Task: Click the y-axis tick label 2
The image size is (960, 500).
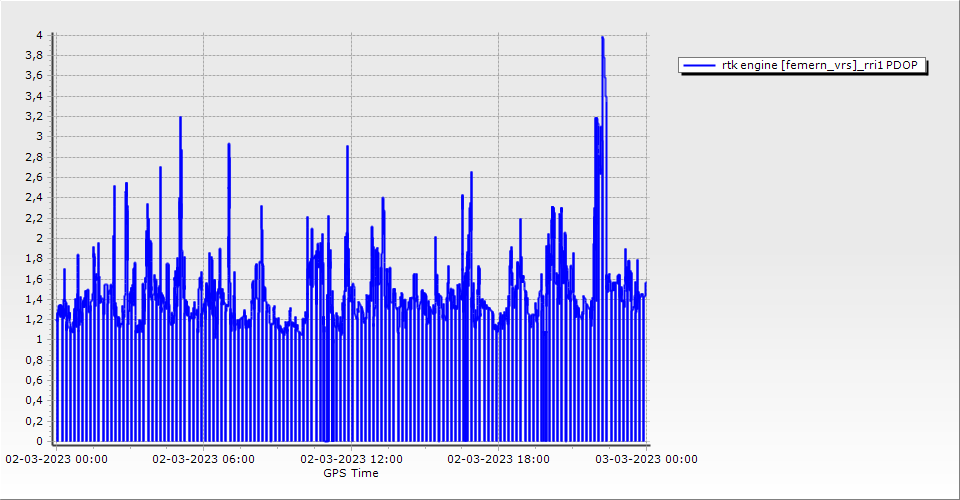Action: [39, 238]
